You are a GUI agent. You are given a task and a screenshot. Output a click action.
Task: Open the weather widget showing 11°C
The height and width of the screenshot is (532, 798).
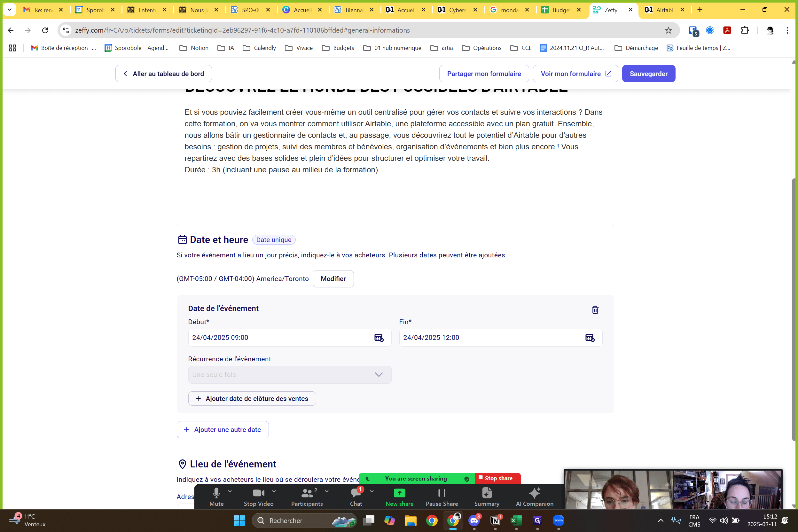[x=27, y=520]
